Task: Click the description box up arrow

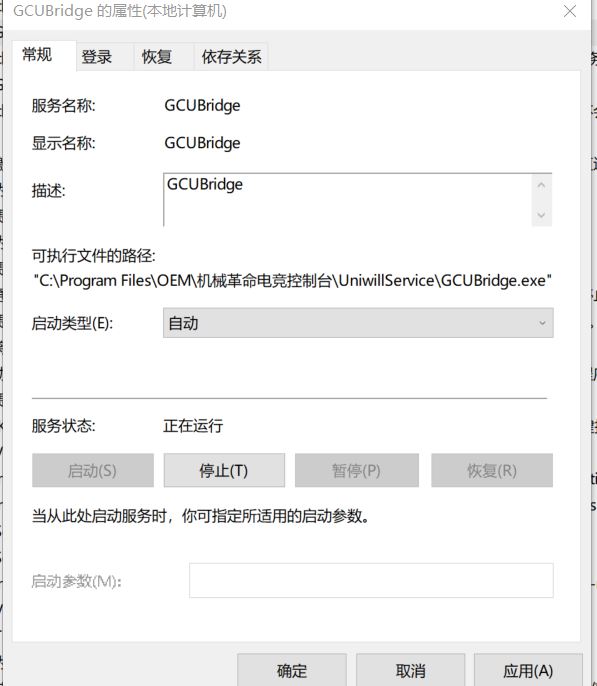Action: [x=541, y=186]
